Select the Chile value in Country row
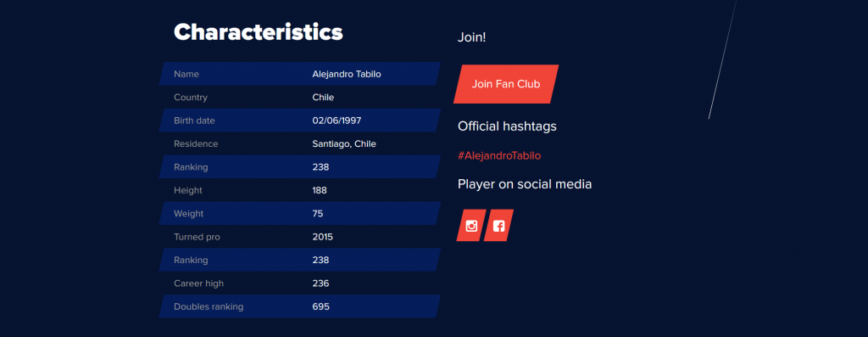The height and width of the screenshot is (337, 868). tap(323, 98)
